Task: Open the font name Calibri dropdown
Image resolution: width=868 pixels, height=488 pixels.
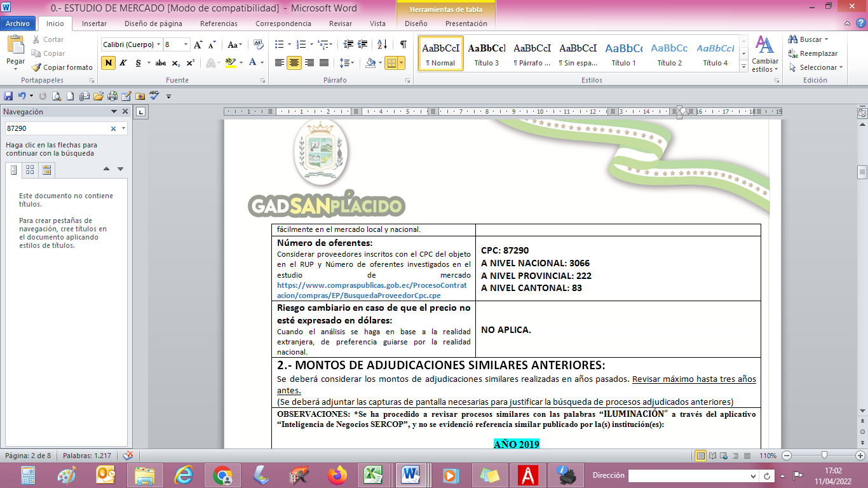Action: point(158,44)
